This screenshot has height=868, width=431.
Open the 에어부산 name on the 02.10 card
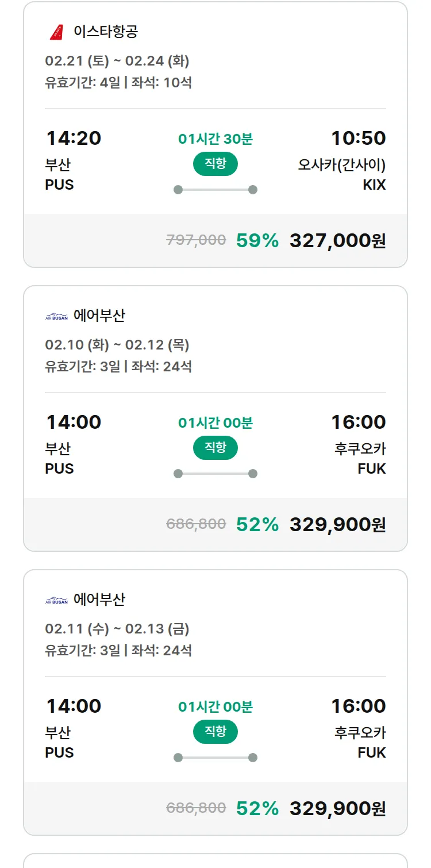(99, 316)
